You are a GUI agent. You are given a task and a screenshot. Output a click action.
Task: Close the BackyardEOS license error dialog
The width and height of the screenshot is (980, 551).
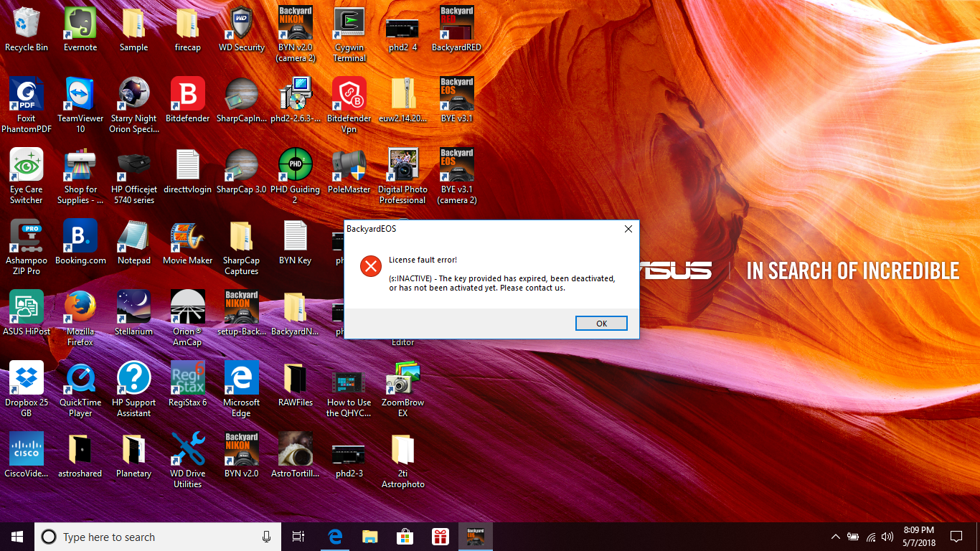coord(628,229)
